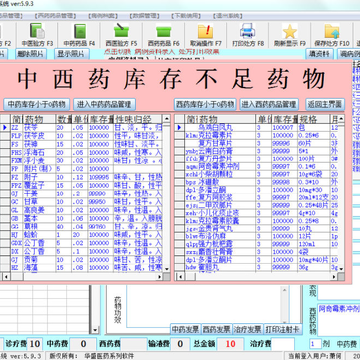Image resolution: width=360 pixels, height=360 pixels.
Task: Click 中药费 value field
Action: (83, 343)
